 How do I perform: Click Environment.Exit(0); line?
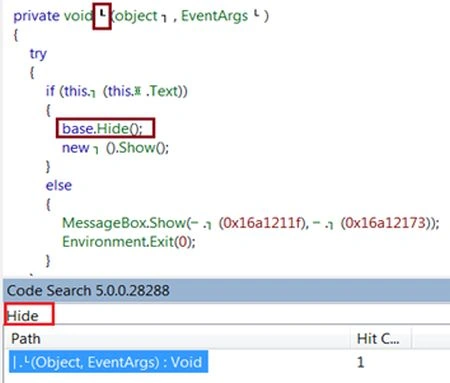(x=129, y=241)
